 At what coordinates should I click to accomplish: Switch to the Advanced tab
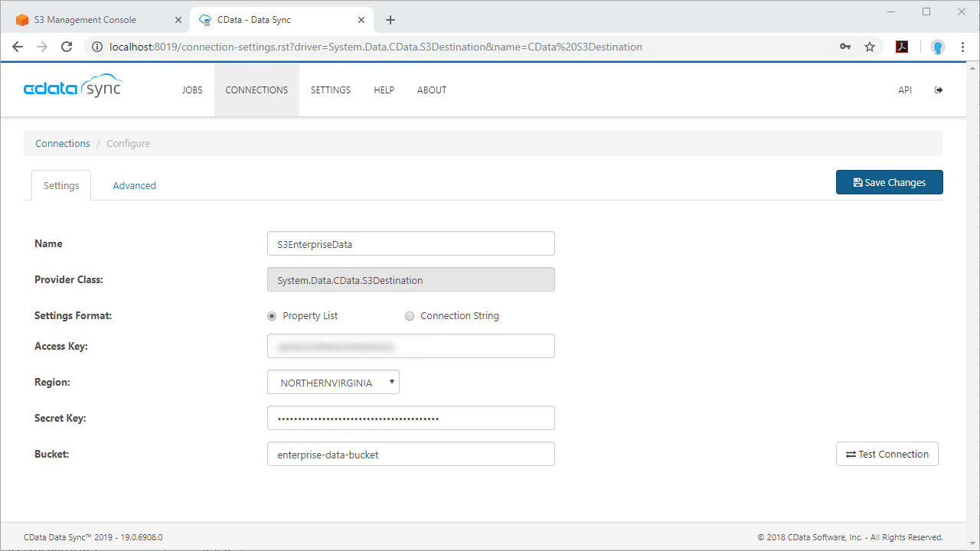point(134,186)
